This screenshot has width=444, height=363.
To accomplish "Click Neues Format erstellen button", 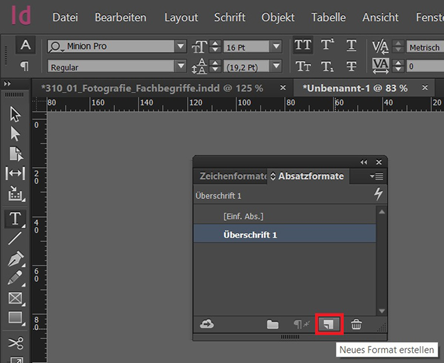I will pos(329,324).
